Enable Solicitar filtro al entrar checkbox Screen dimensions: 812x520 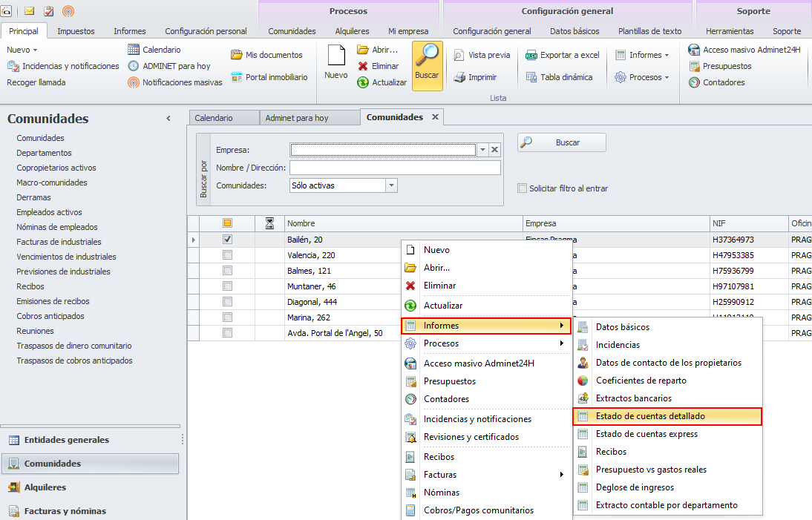coord(523,188)
